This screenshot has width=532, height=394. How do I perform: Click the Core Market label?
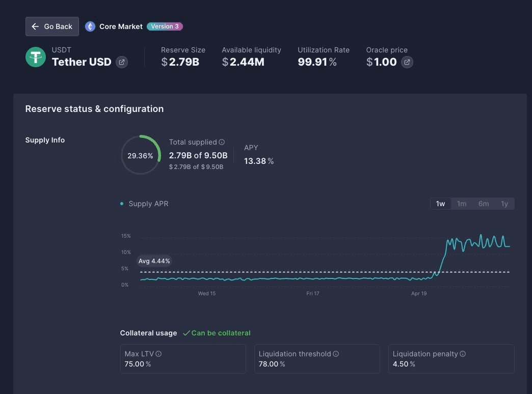pyautogui.click(x=121, y=26)
